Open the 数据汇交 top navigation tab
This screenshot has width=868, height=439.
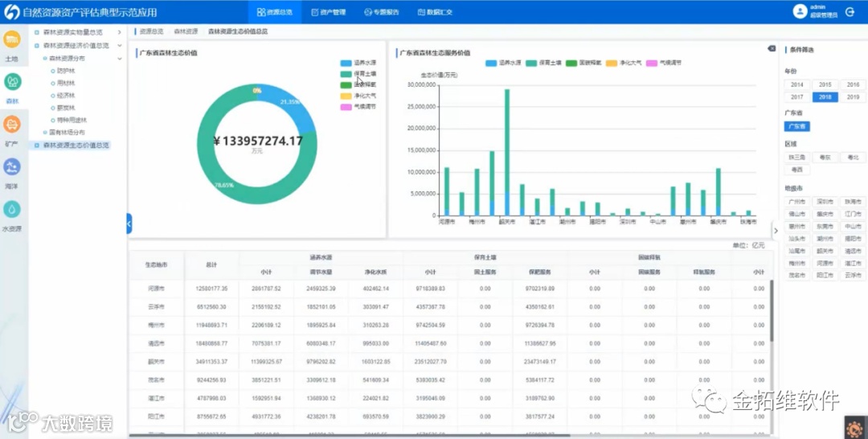[x=435, y=12]
